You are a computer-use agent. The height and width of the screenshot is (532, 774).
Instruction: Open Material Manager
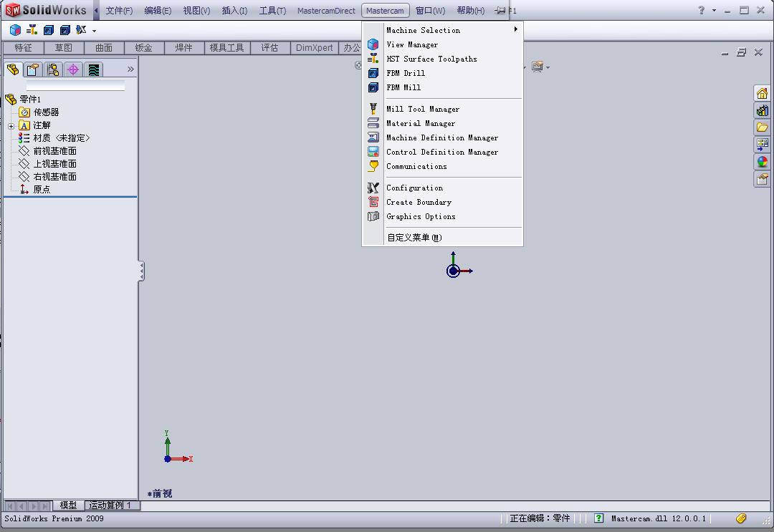point(443,123)
